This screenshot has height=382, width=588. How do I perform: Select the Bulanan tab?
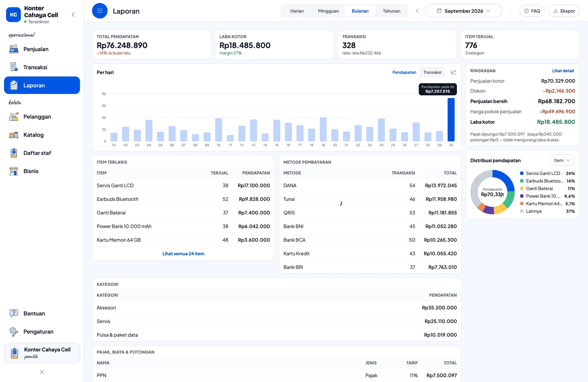[x=360, y=11]
